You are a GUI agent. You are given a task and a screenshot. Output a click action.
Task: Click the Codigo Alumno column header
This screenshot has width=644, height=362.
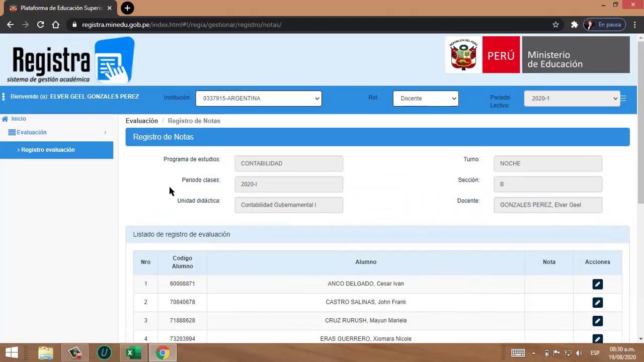(x=182, y=262)
